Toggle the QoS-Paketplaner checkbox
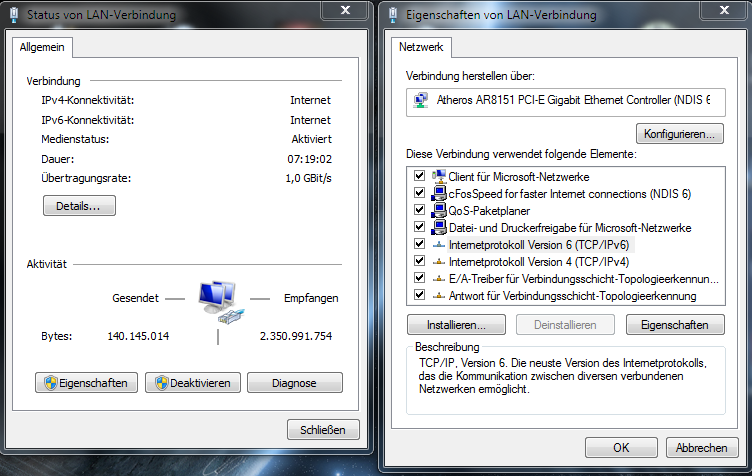Screen dimensions: 752x476 click(x=420, y=209)
